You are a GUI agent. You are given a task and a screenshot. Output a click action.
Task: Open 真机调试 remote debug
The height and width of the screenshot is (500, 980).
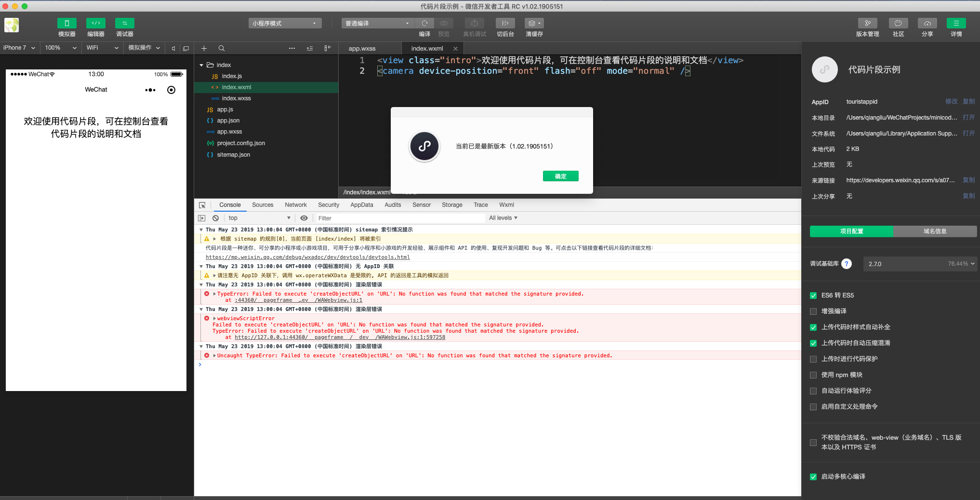pos(475,23)
